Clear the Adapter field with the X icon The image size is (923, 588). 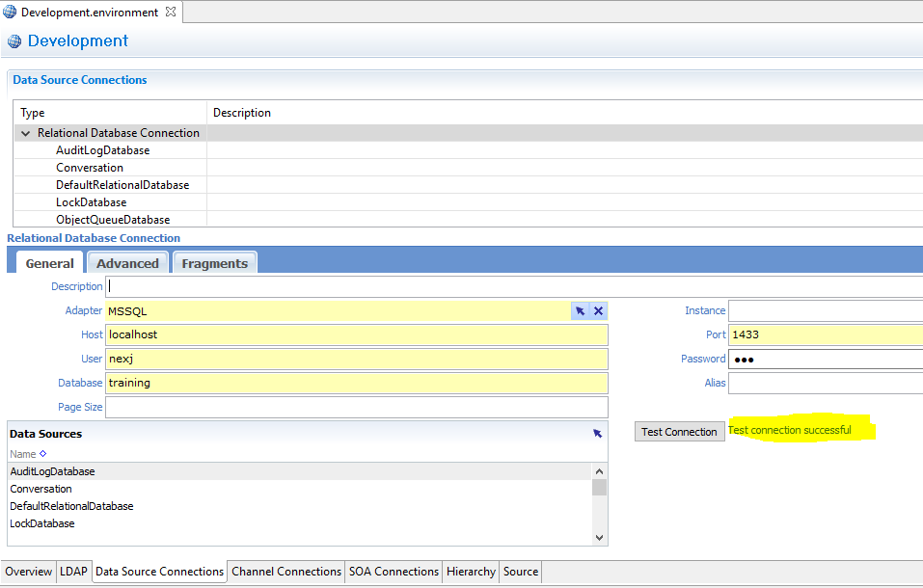[x=598, y=310]
